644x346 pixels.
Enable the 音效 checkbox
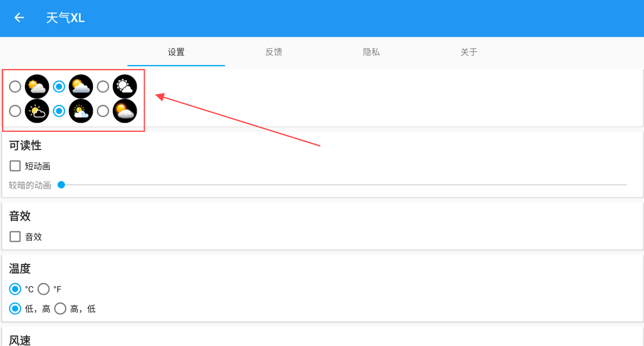[x=15, y=236]
